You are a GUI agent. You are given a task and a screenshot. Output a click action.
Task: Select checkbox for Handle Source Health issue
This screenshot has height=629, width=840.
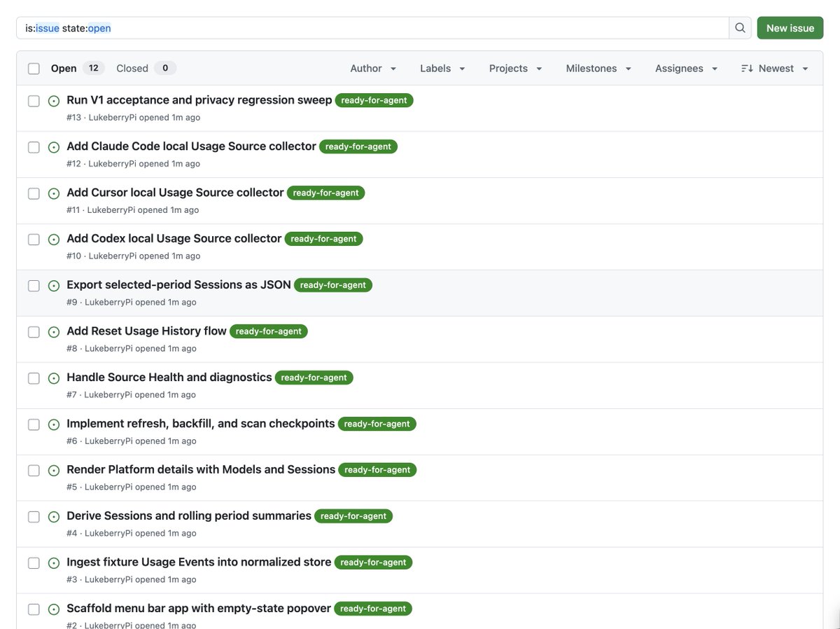[34, 378]
